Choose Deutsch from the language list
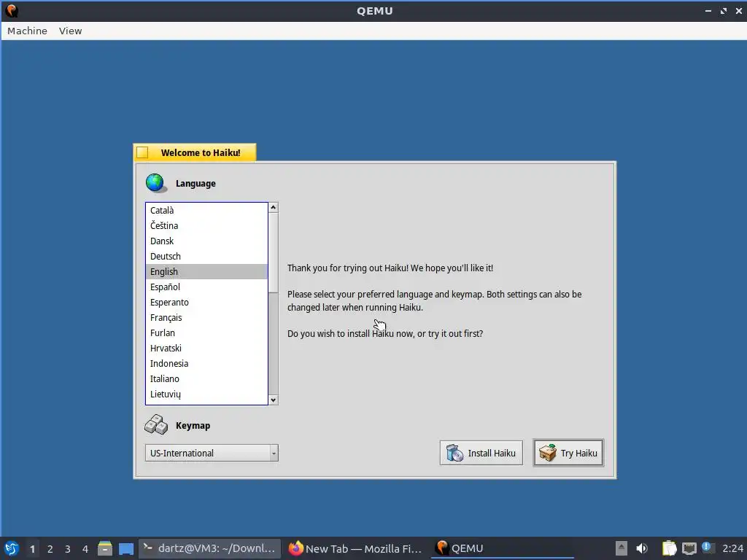This screenshot has height=560, width=747. [x=206, y=256]
